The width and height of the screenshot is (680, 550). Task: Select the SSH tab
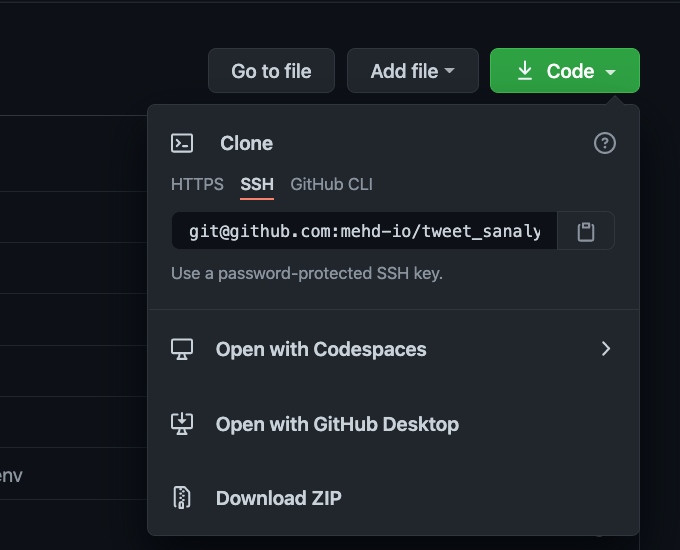[257, 184]
